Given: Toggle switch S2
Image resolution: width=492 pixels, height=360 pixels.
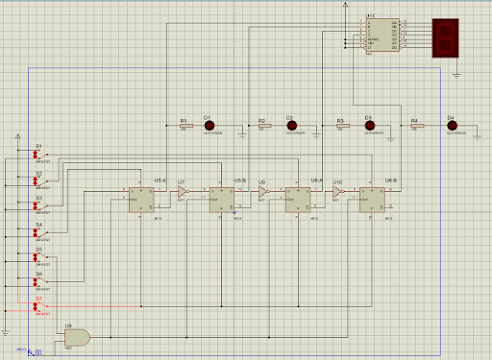Looking at the screenshot, I should pos(40,181).
